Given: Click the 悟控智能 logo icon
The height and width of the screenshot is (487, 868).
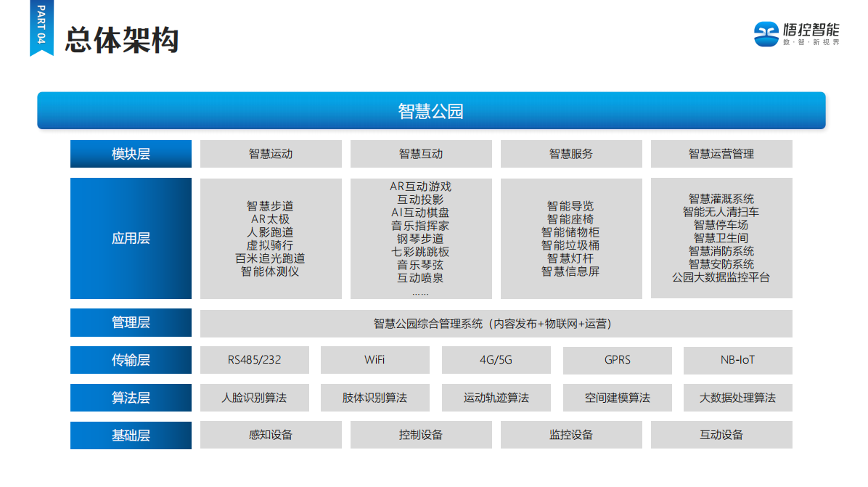Looking at the screenshot, I should (x=766, y=33).
